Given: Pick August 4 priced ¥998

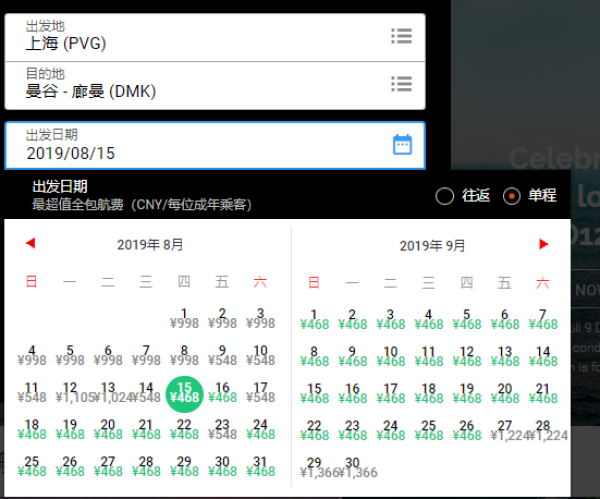Looking at the screenshot, I should coord(32,356).
